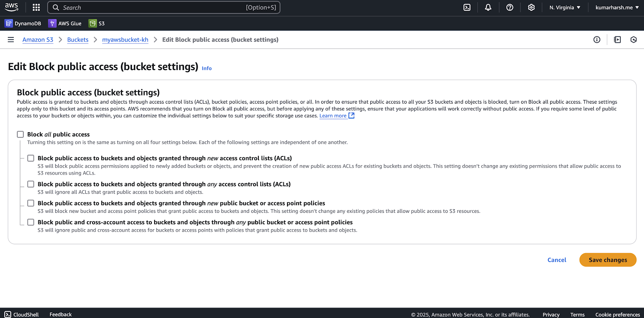644x318 pixels.
Task: Open the help question mark icon
Action: 510,7
